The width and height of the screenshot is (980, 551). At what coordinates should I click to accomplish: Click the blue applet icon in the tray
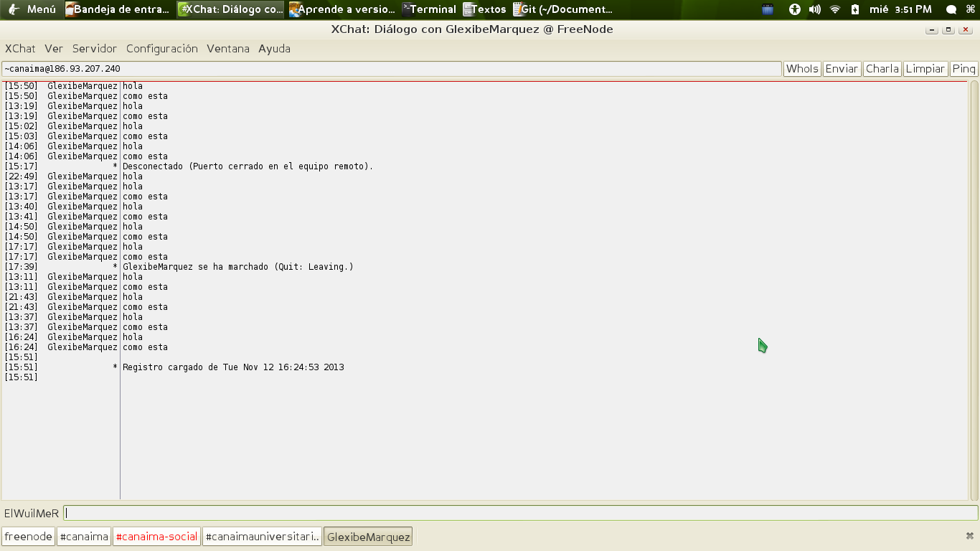768,9
